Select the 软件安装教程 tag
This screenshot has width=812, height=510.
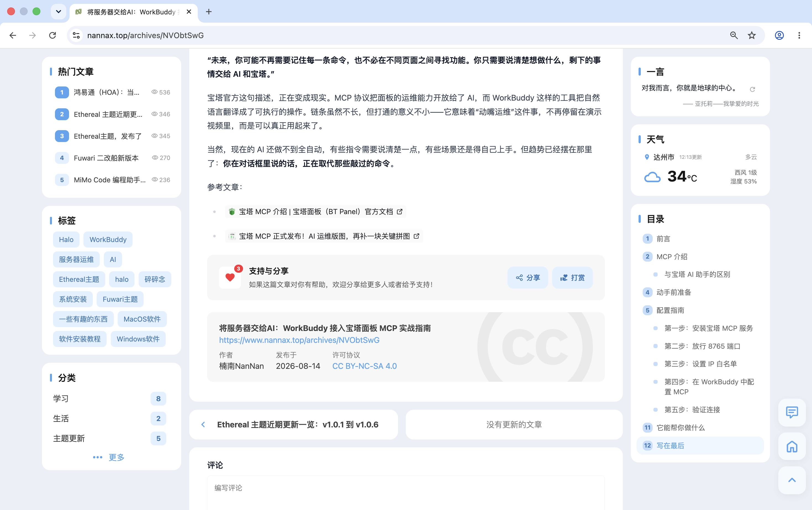[80, 339]
